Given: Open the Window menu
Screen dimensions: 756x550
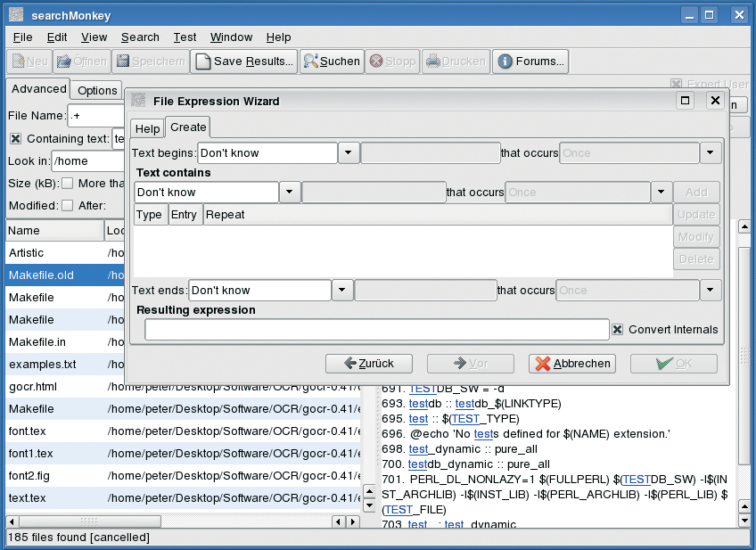Looking at the screenshot, I should [x=232, y=37].
